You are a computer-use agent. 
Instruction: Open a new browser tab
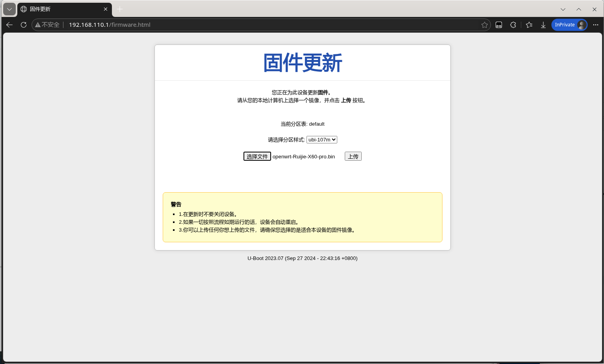click(119, 9)
